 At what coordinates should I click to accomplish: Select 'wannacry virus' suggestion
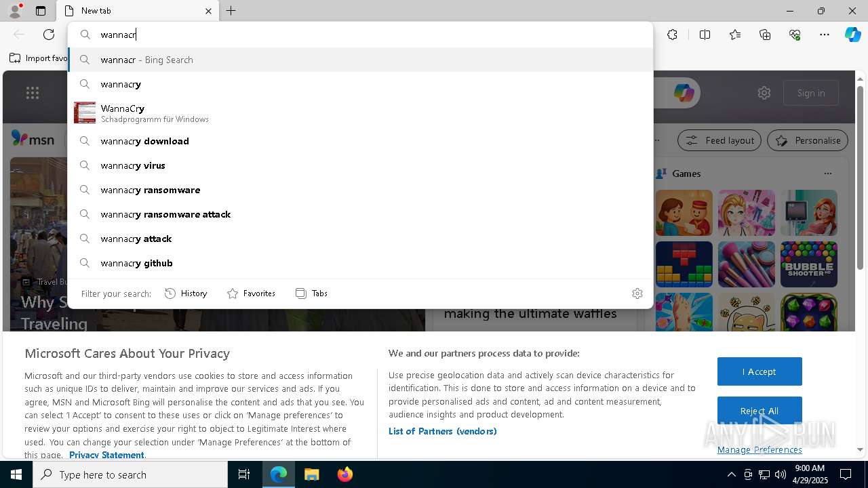click(360, 165)
